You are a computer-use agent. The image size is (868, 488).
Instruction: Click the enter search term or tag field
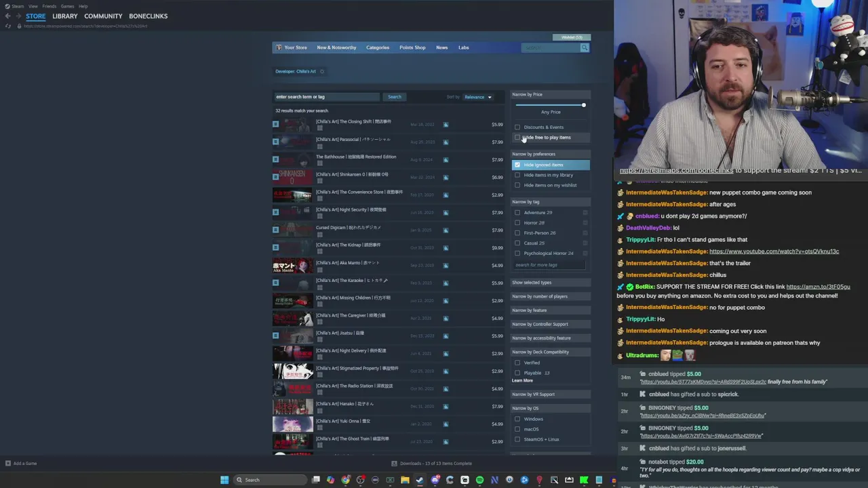point(327,97)
